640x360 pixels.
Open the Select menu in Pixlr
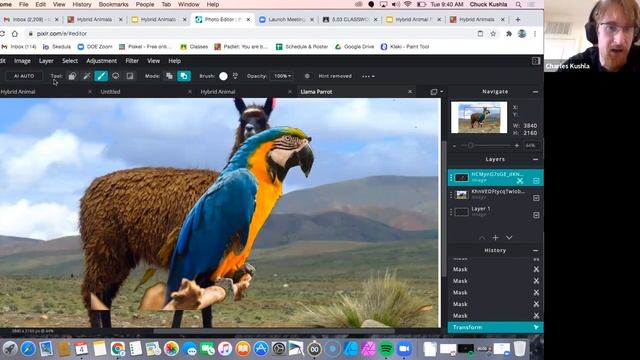coord(70,61)
